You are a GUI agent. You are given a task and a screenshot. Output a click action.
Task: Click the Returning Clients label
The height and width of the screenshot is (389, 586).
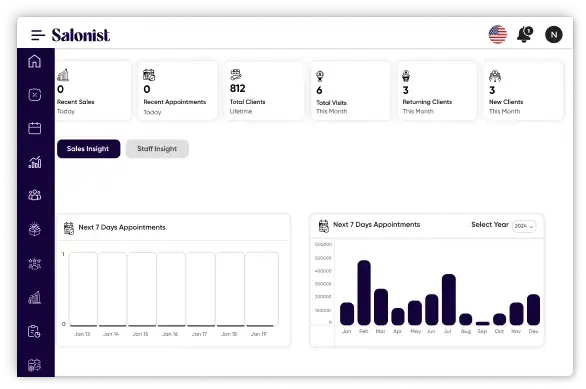pyautogui.click(x=427, y=102)
